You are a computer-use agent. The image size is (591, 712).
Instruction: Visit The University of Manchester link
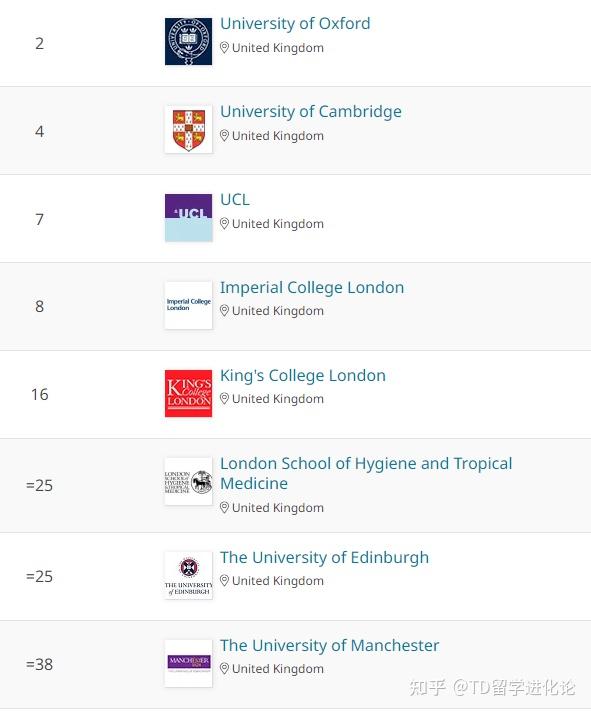tap(330, 645)
